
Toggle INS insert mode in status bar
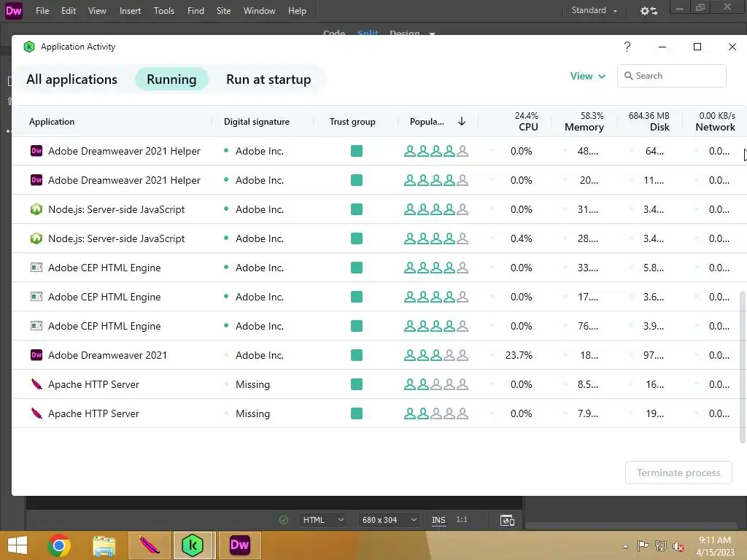point(438,520)
